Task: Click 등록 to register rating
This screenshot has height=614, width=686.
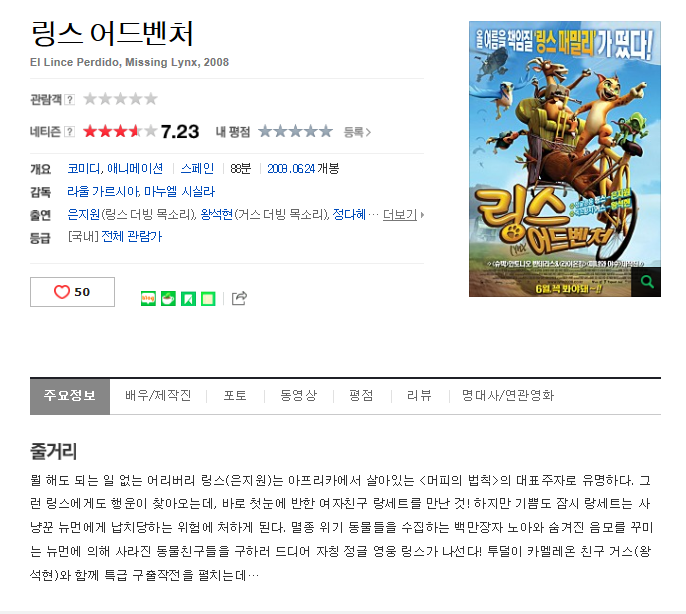Action: coord(357,132)
